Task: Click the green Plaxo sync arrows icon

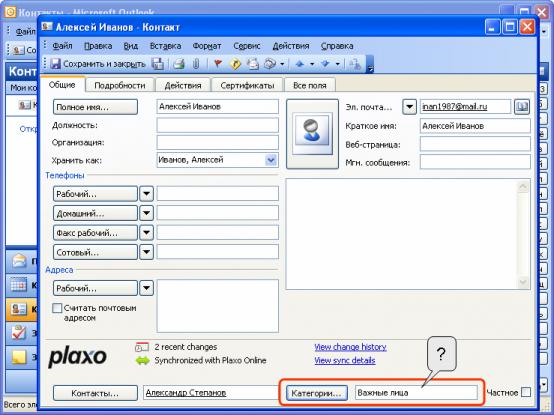Action: (x=143, y=361)
